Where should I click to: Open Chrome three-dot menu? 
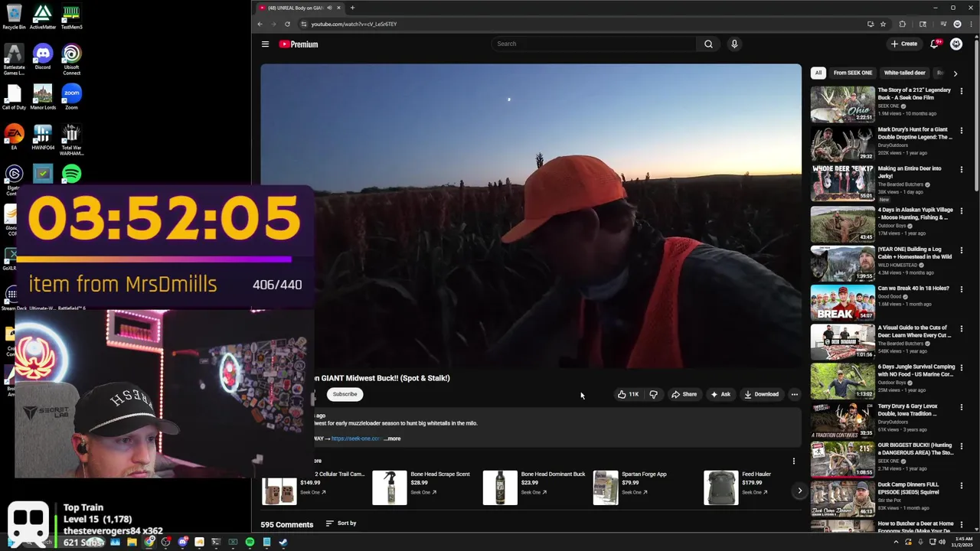coord(971,24)
